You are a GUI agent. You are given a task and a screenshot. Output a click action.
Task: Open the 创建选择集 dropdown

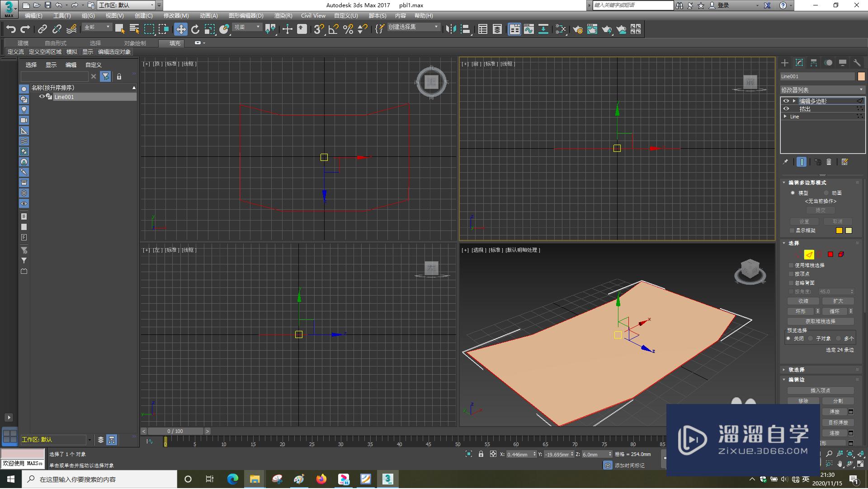[x=436, y=27]
